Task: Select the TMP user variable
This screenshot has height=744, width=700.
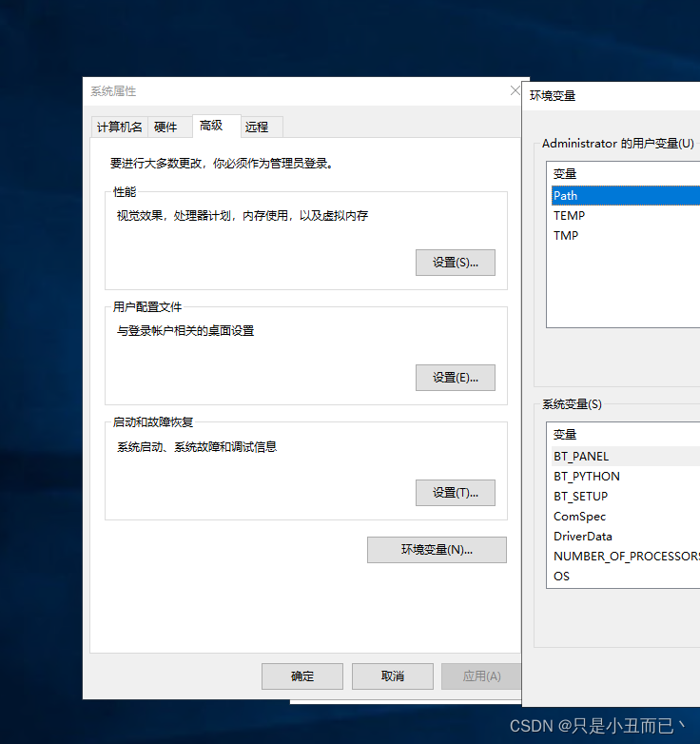Action: [x=626, y=235]
